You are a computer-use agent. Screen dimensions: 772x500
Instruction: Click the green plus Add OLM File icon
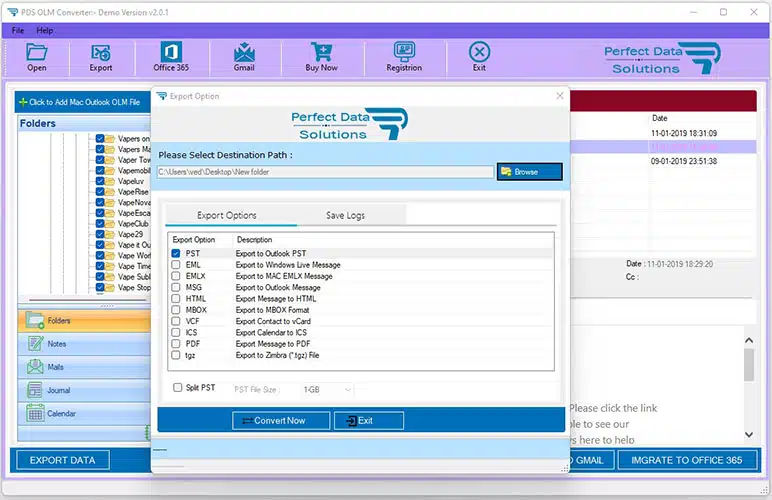pyautogui.click(x=23, y=102)
